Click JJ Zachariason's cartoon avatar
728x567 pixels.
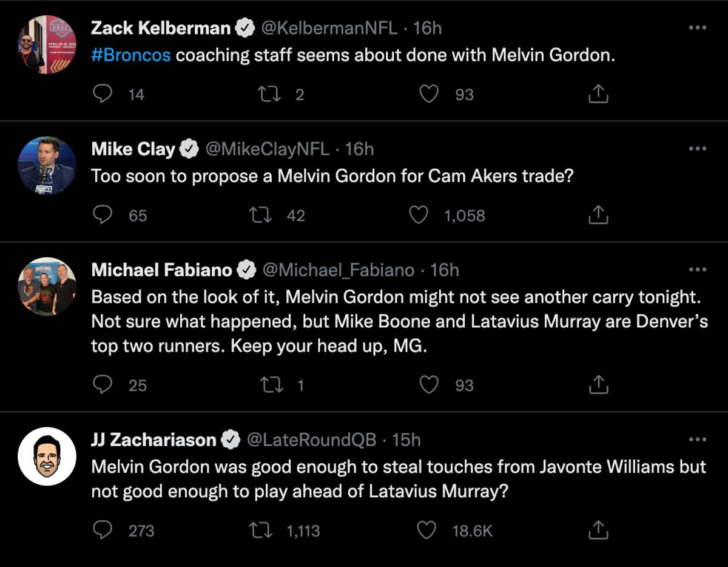point(47,457)
